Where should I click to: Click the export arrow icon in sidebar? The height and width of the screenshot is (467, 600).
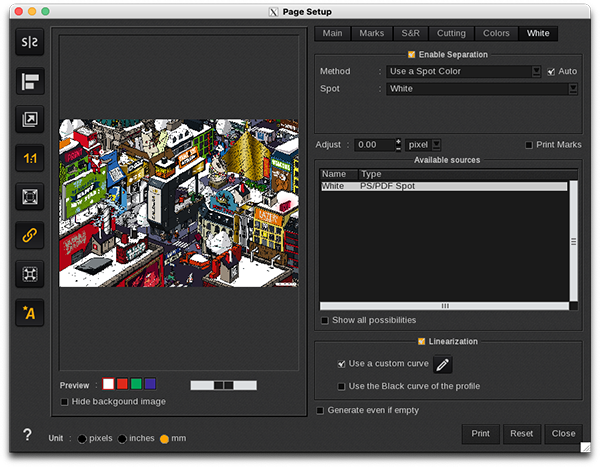(28, 120)
